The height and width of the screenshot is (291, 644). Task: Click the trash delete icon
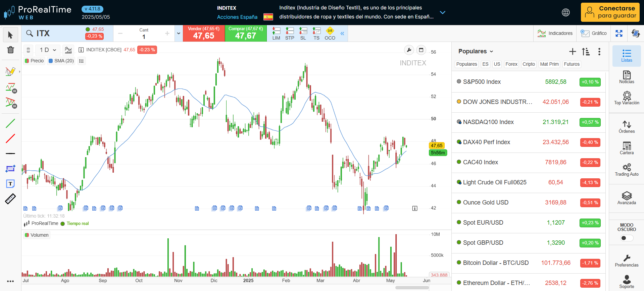[10, 50]
